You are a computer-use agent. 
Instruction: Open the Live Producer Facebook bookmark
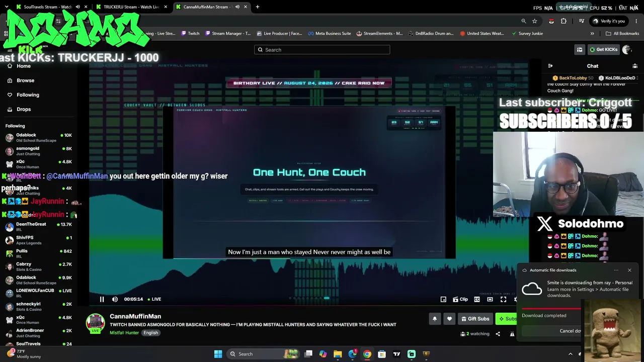point(279,34)
